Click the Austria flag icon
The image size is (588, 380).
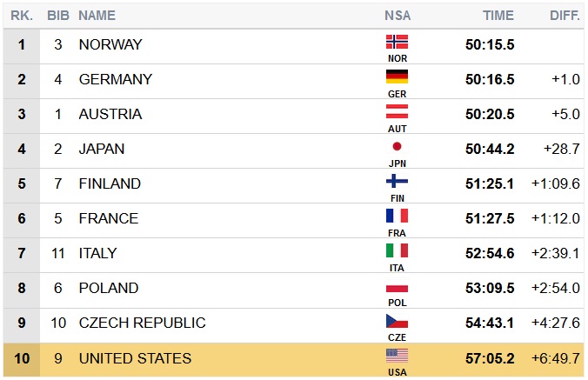[397, 111]
